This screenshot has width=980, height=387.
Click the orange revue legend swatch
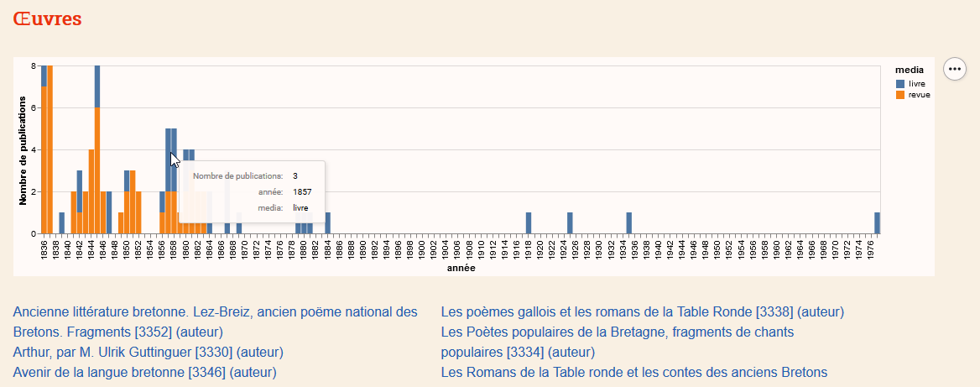(x=900, y=95)
